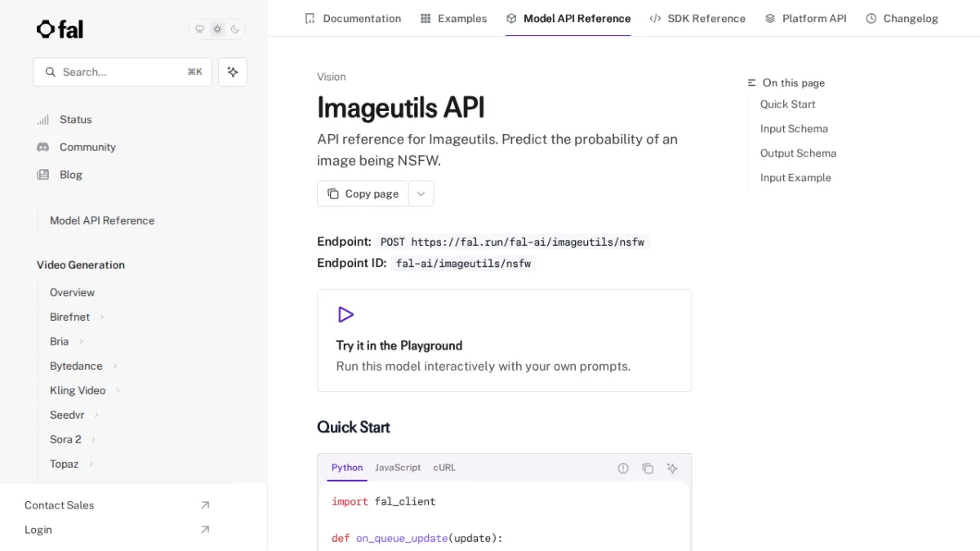Click the Platform API layers icon
The height and width of the screenshot is (551, 980).
coord(770,18)
